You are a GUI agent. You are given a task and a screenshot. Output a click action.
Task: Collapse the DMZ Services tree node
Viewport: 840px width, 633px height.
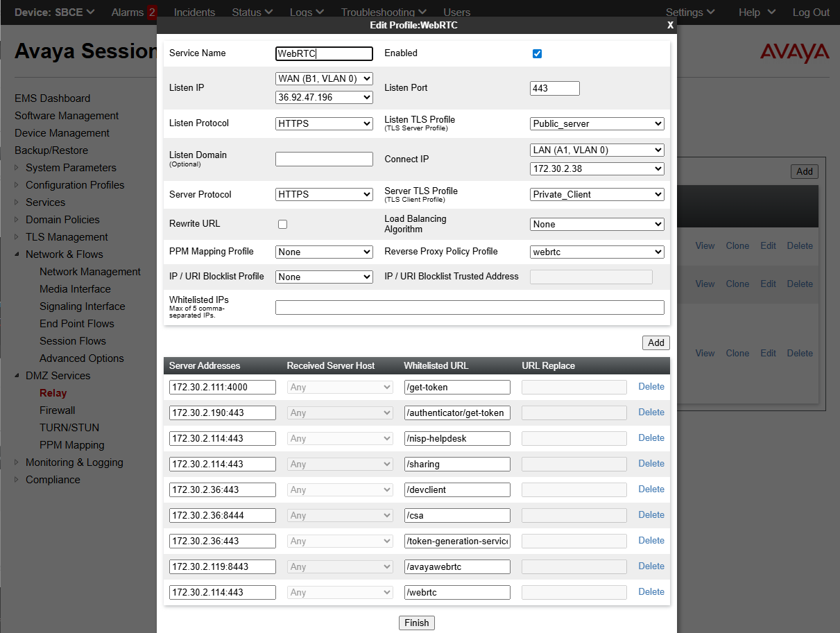[18, 376]
